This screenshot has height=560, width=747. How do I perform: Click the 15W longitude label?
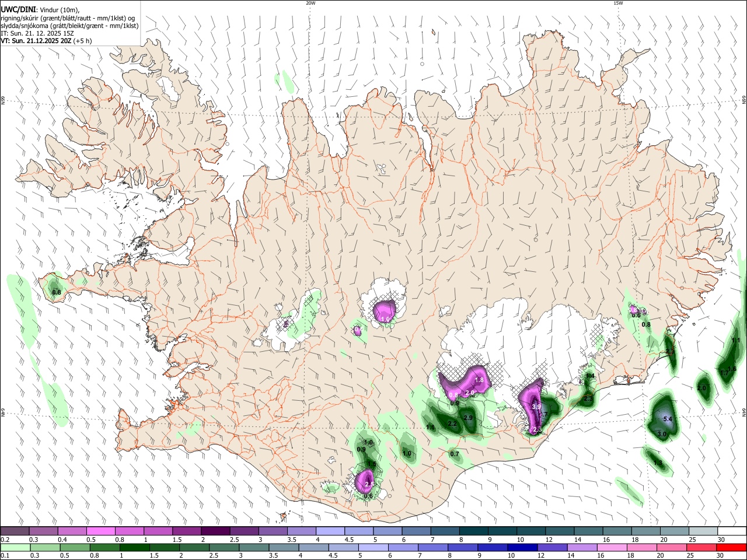(618, 3)
